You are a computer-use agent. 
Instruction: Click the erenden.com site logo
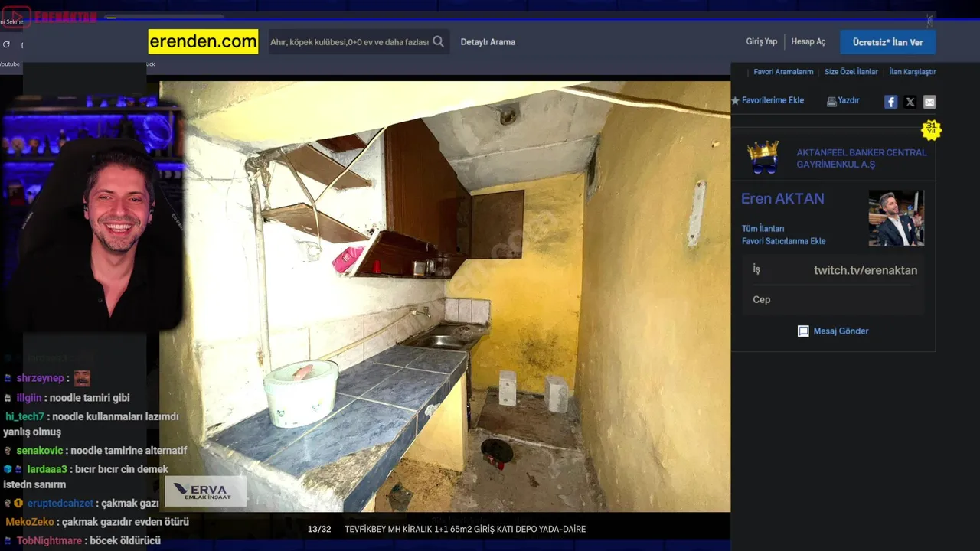coord(203,41)
